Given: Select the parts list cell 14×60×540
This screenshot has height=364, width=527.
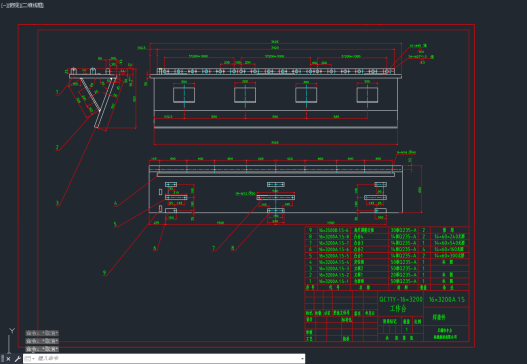Looking at the screenshot, I should (449, 243).
